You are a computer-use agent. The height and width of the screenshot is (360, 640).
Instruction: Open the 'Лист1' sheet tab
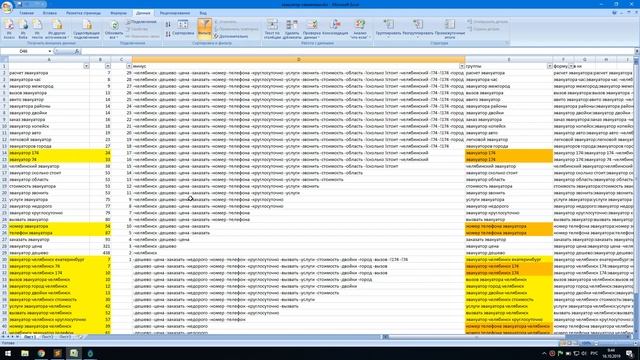click(30, 337)
